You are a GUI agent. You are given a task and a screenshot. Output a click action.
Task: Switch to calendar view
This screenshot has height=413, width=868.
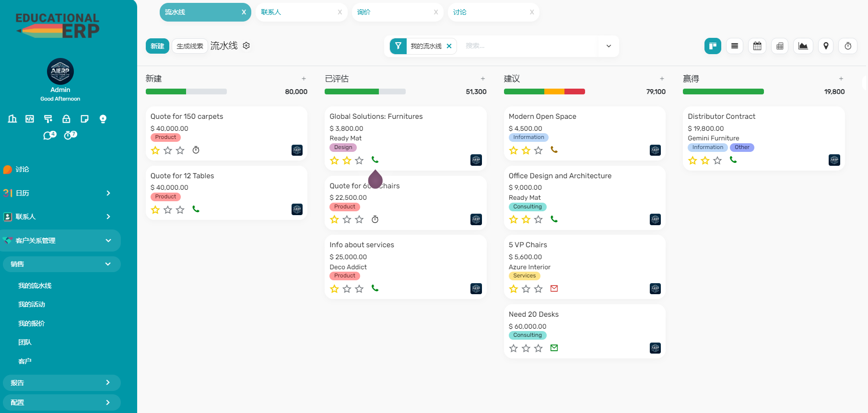tap(757, 46)
